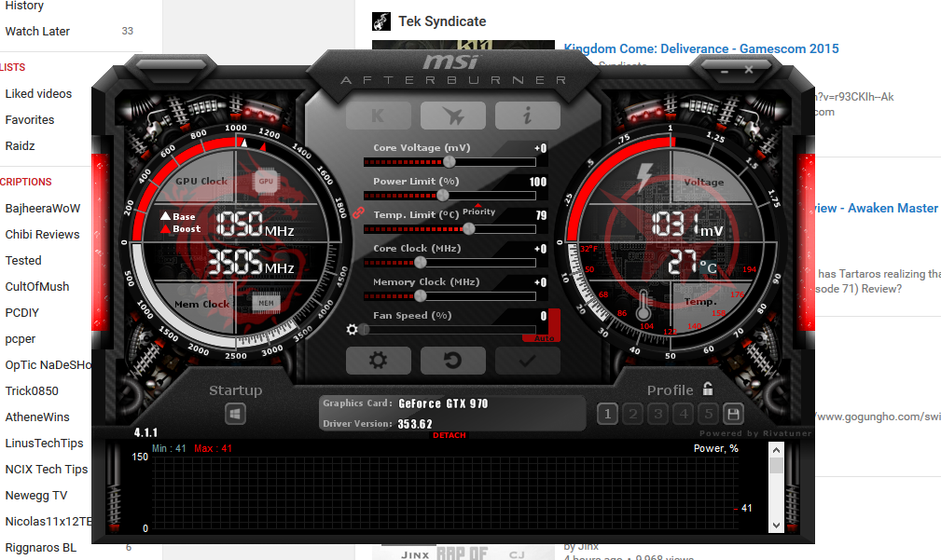Image resolution: width=941 pixels, height=560 pixels.
Task: Select profile slot 1
Action: point(607,414)
